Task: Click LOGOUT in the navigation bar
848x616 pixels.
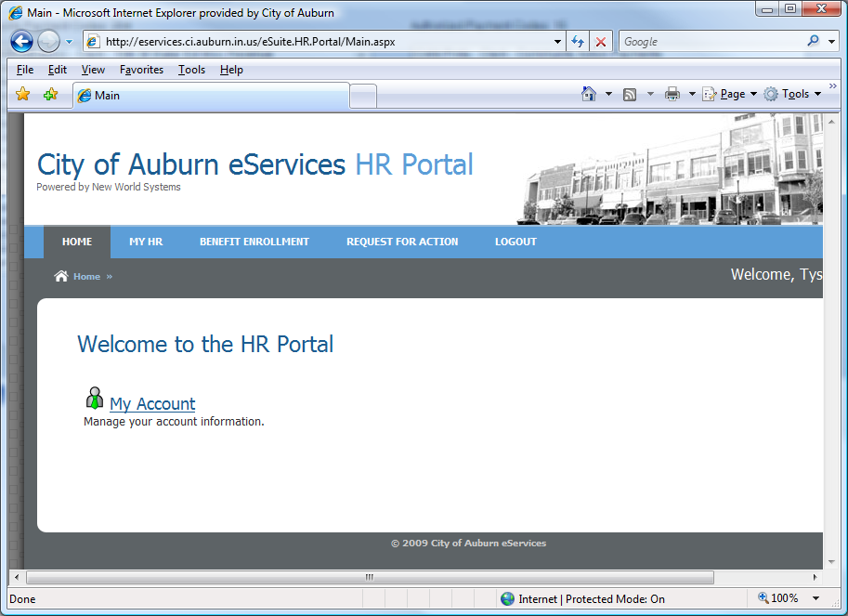Action: 515,242
